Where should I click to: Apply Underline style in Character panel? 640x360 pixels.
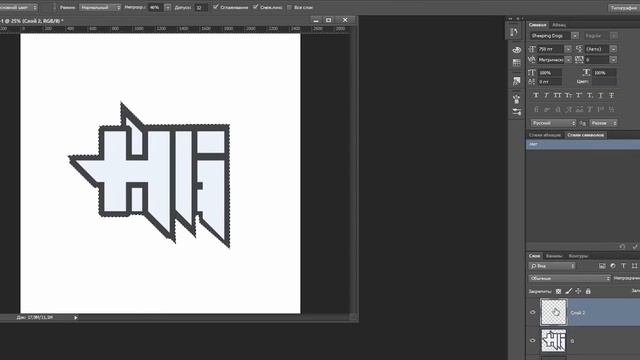tap(600, 95)
